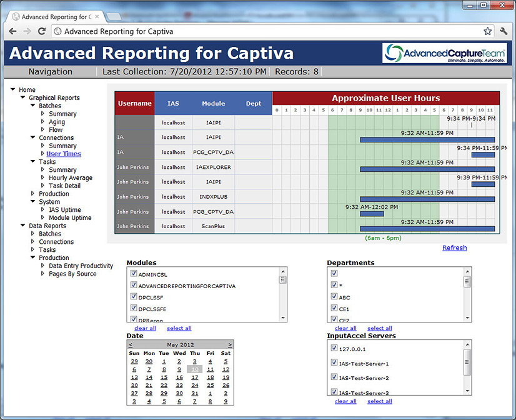This screenshot has width=516, height=420.
Task: Open IAS Uptime report in navigation
Action: tap(64, 210)
